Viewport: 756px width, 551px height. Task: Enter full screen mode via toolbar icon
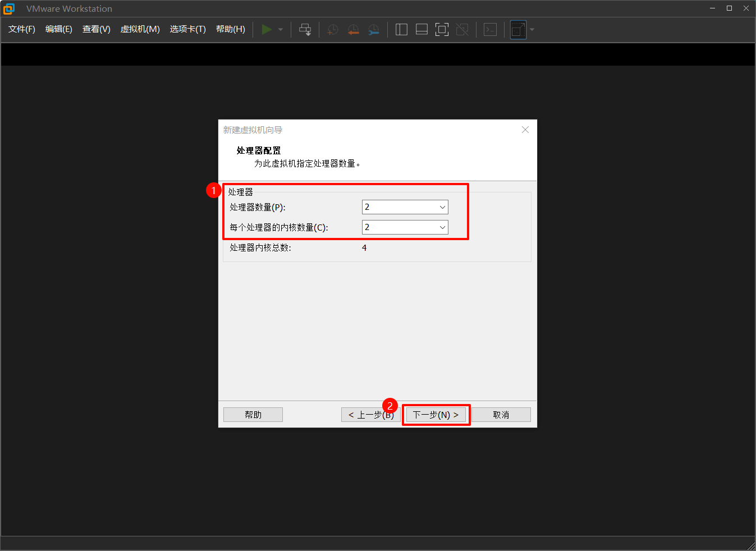[442, 29]
